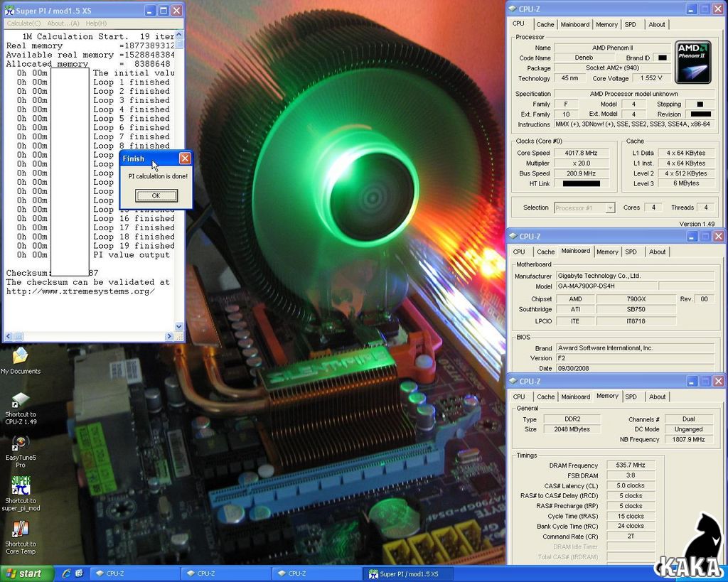Click the Multiplier value x 20.0
Image resolution: width=728 pixels, height=582 pixels.
tap(581, 163)
